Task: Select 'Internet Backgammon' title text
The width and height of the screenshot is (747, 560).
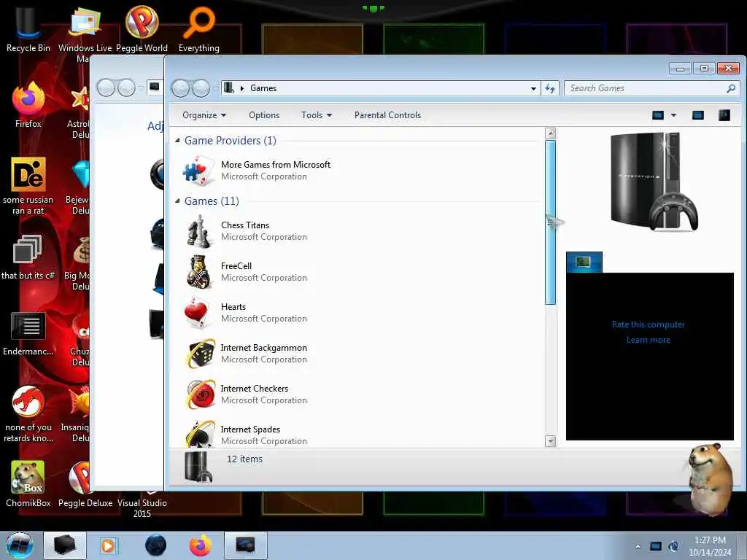Action: (x=263, y=348)
